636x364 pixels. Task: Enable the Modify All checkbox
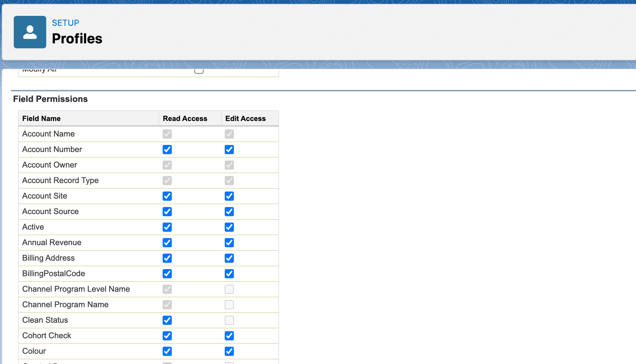199,70
